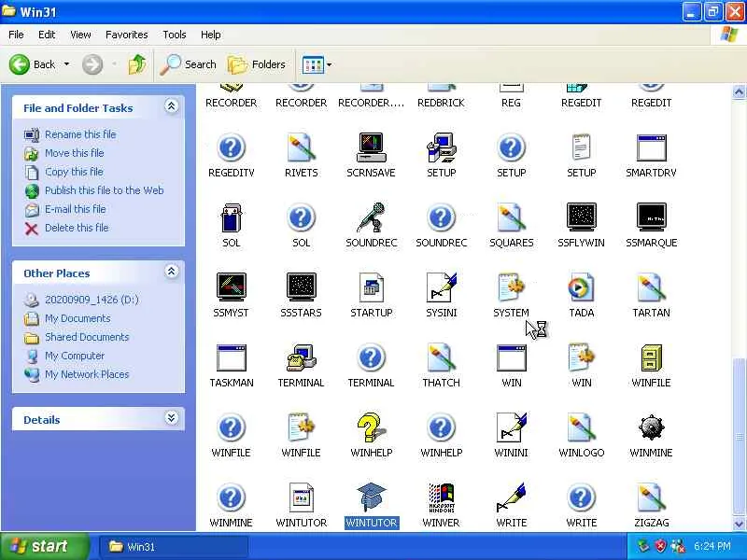
Task: Select the SYSTEM configuration file icon
Action: pyautogui.click(x=511, y=287)
